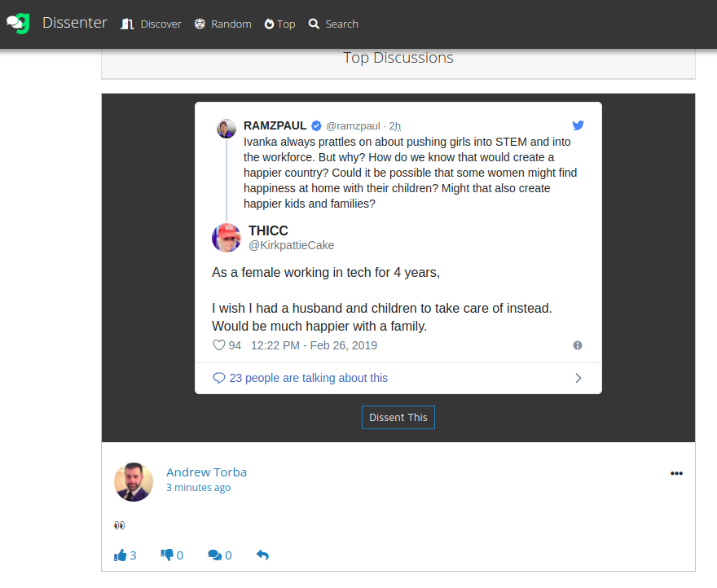Click the tweet info icon
The image size is (717, 588).
tap(578, 345)
